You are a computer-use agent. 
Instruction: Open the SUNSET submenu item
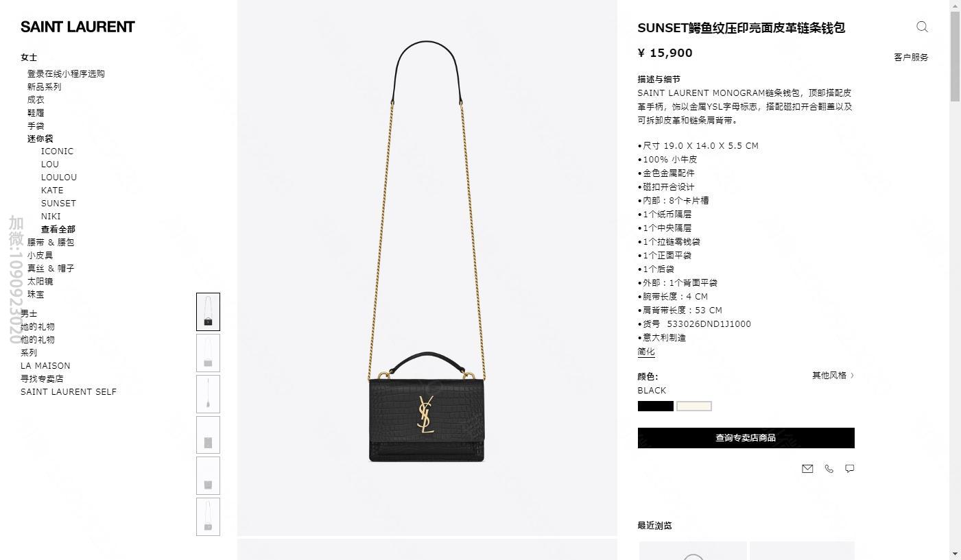tap(58, 203)
